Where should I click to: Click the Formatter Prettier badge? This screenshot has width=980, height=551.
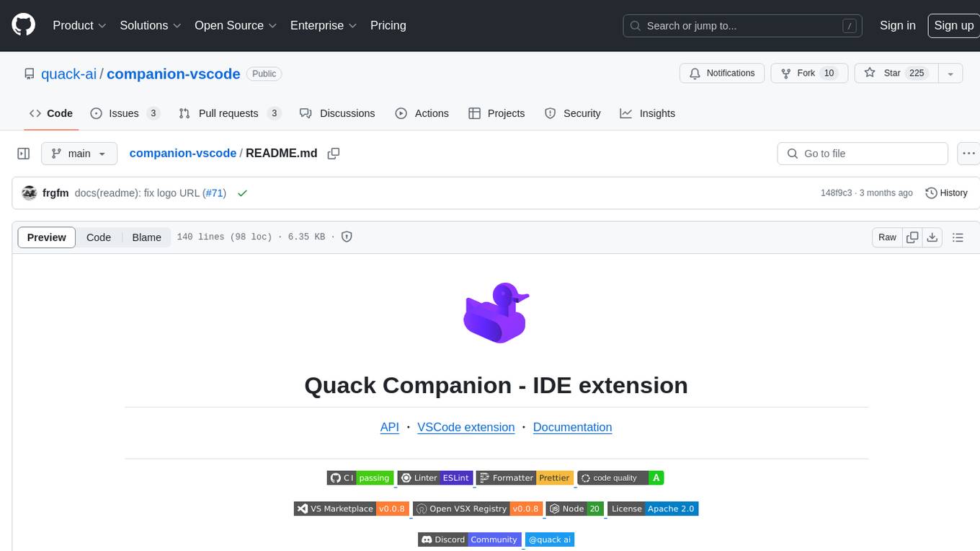[x=524, y=477]
